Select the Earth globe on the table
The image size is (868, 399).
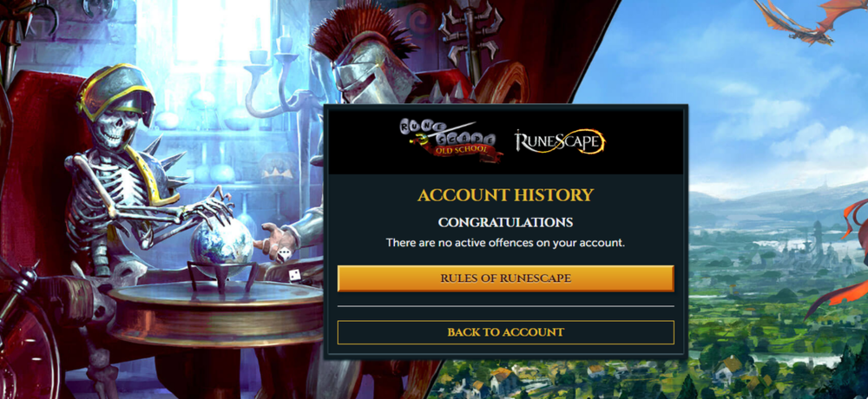pos(222,241)
